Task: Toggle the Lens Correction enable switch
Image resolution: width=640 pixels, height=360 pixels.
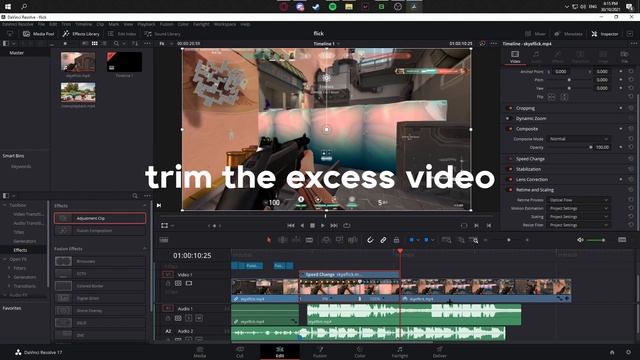Action: [x=510, y=179]
